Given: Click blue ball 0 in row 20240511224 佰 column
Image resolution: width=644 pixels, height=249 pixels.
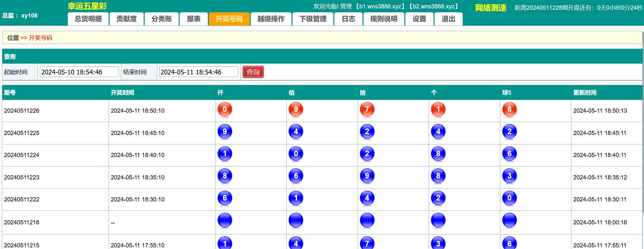Looking at the screenshot, I should [x=296, y=154].
